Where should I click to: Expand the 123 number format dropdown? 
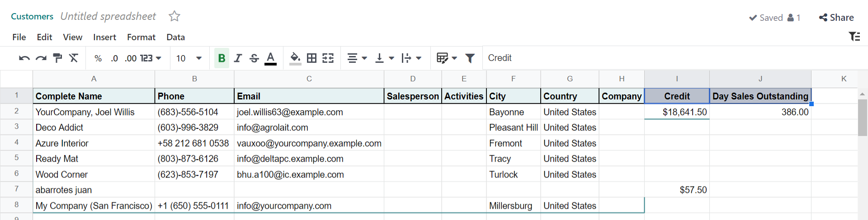(151, 58)
